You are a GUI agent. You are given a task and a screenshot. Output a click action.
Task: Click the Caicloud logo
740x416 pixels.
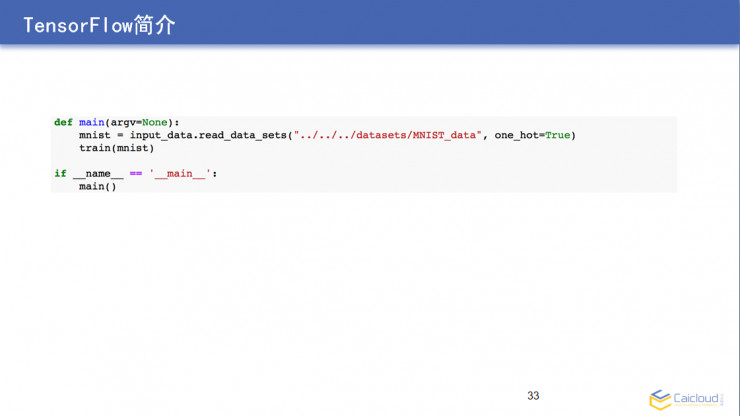click(x=686, y=399)
